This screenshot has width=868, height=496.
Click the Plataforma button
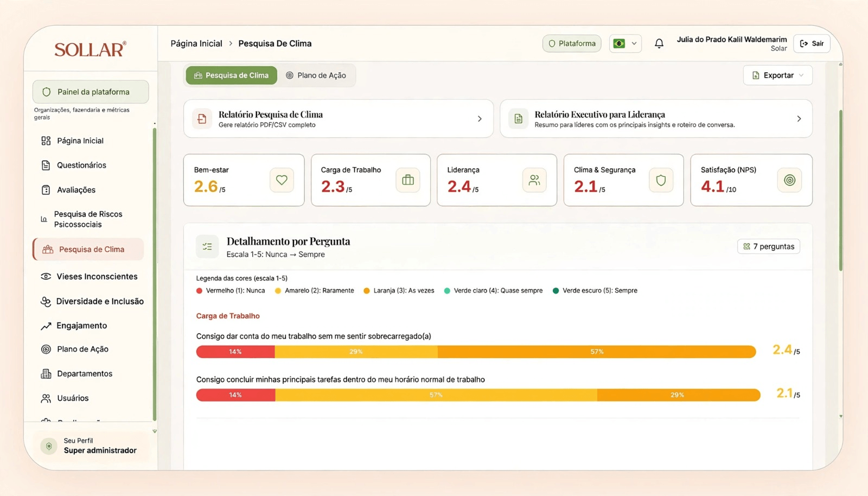point(572,43)
